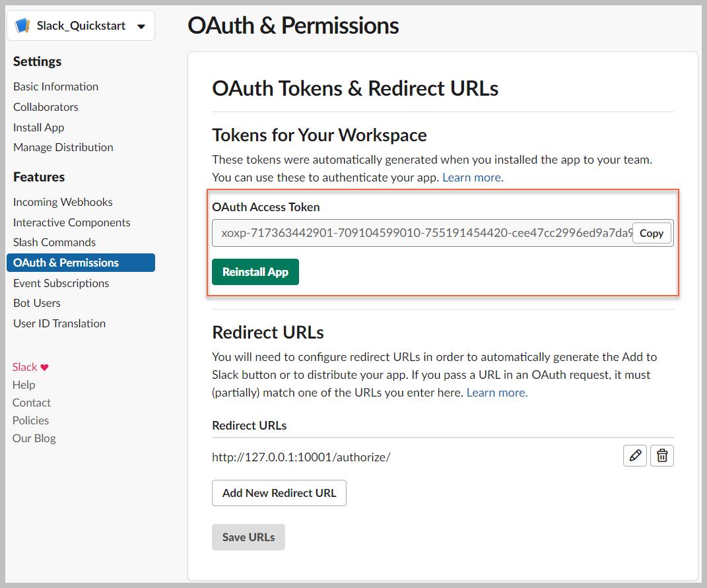Click the Slack footer link
Viewport: 707px width, 588px height.
pyautogui.click(x=25, y=367)
